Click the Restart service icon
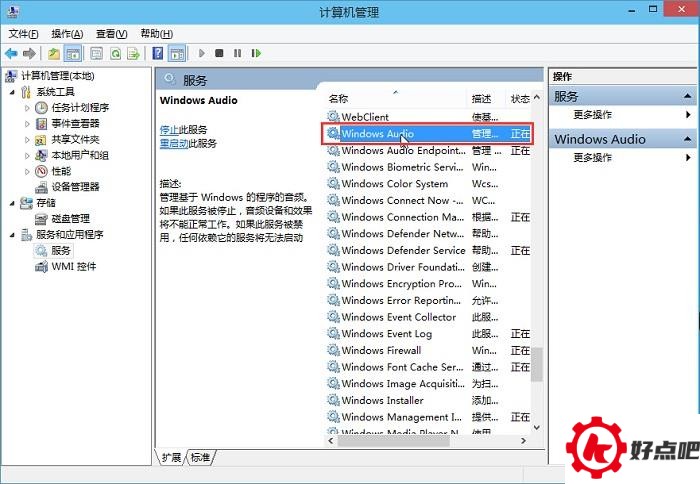 coord(256,53)
